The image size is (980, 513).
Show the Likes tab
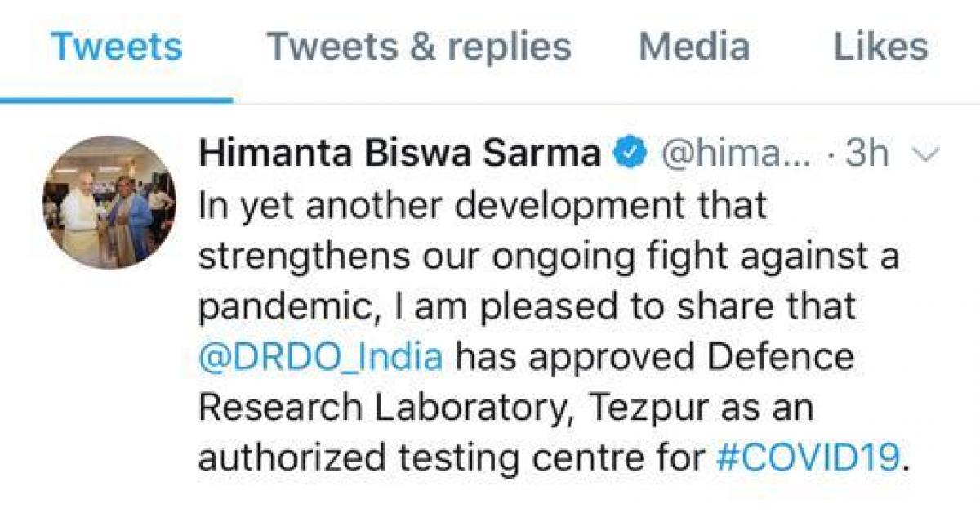coord(880,47)
